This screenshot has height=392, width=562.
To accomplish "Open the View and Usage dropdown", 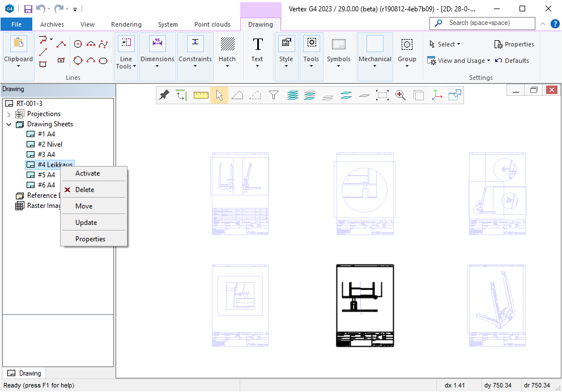I will pyautogui.click(x=459, y=61).
